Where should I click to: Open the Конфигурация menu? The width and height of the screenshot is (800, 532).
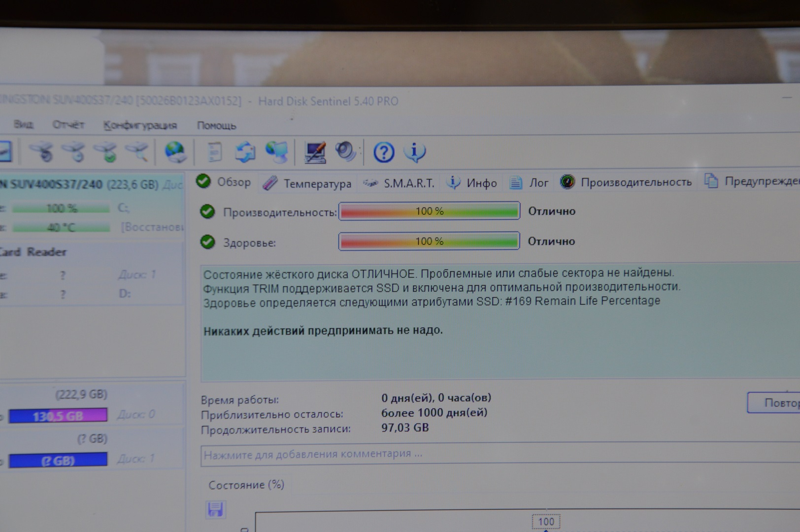(140, 125)
